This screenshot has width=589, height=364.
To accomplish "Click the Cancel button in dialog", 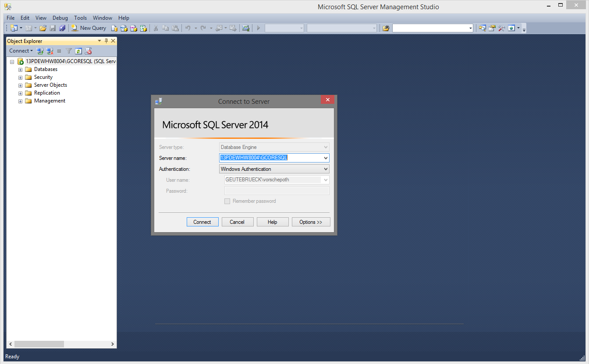I will [237, 222].
